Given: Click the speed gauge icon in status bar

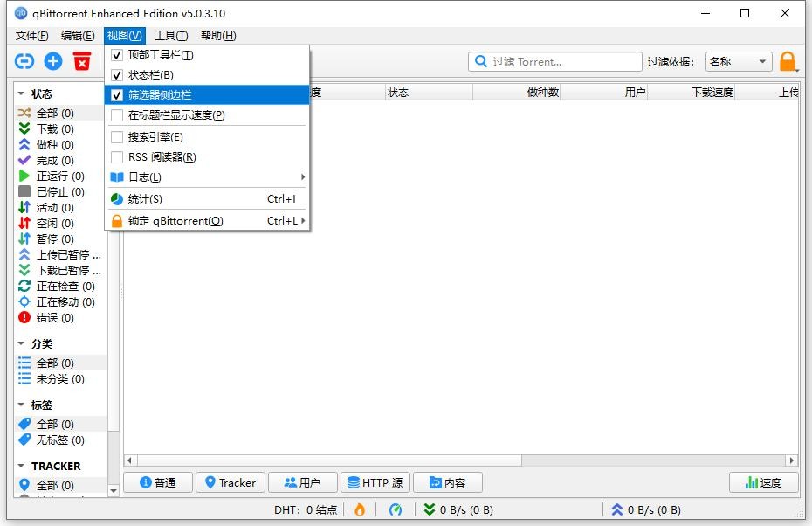Looking at the screenshot, I should tap(396, 509).
